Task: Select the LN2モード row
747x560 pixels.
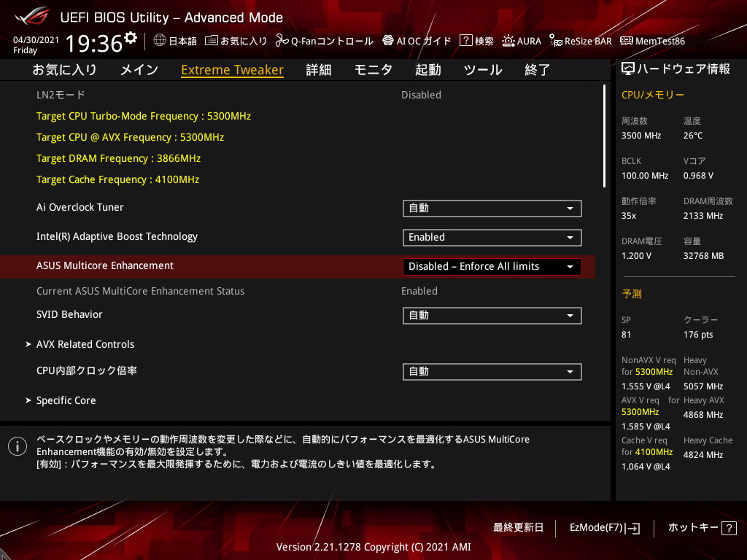Action: pyautogui.click(x=298, y=95)
